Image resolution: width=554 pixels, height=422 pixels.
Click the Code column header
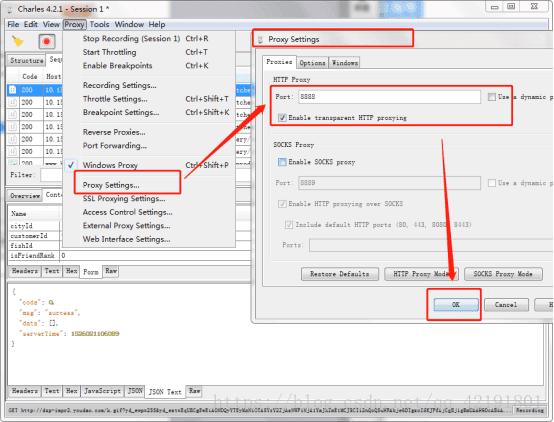coord(29,76)
